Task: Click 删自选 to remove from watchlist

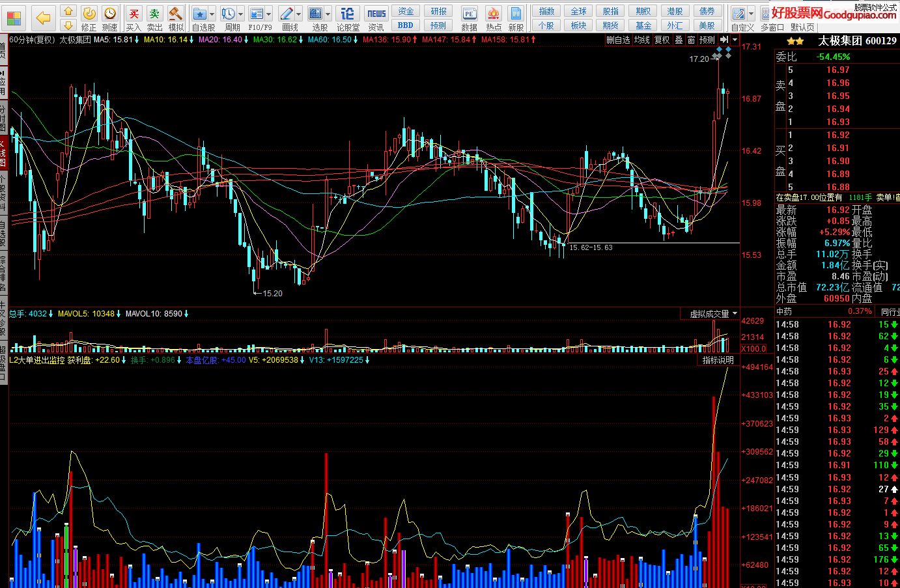Action: 618,40
